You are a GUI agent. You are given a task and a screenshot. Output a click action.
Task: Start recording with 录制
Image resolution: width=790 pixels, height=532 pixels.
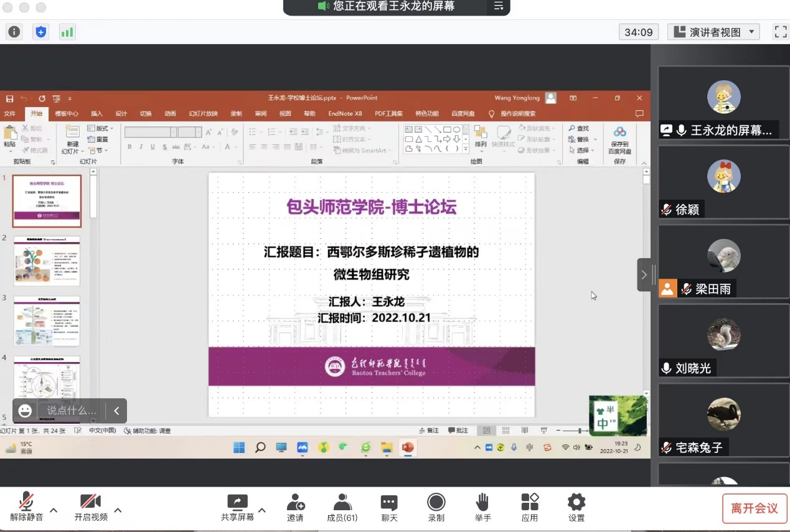[x=436, y=506]
